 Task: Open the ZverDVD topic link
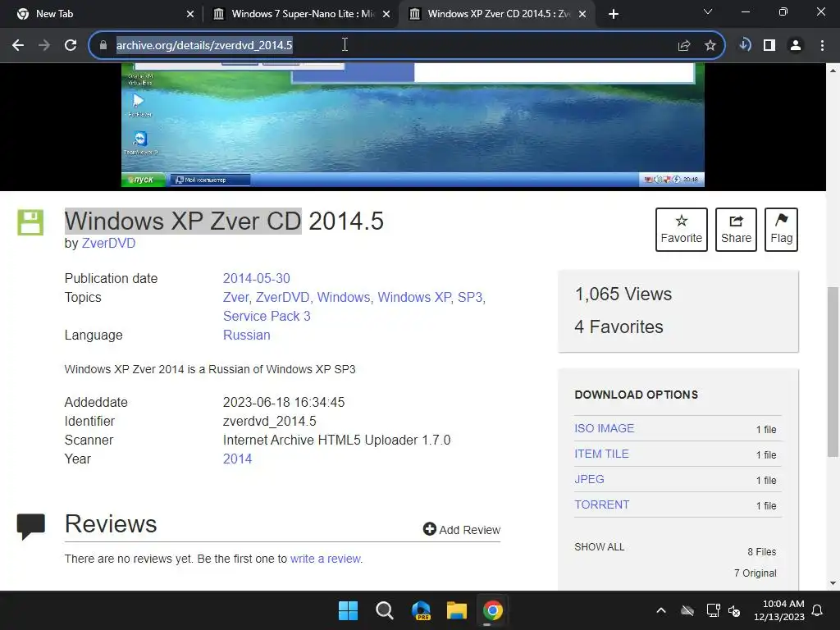282,297
